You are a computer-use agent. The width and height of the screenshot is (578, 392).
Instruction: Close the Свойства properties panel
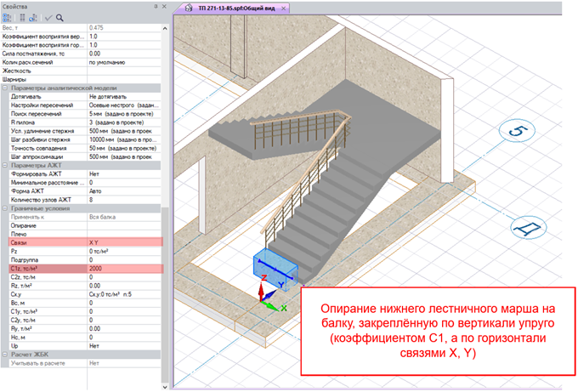(164, 6)
